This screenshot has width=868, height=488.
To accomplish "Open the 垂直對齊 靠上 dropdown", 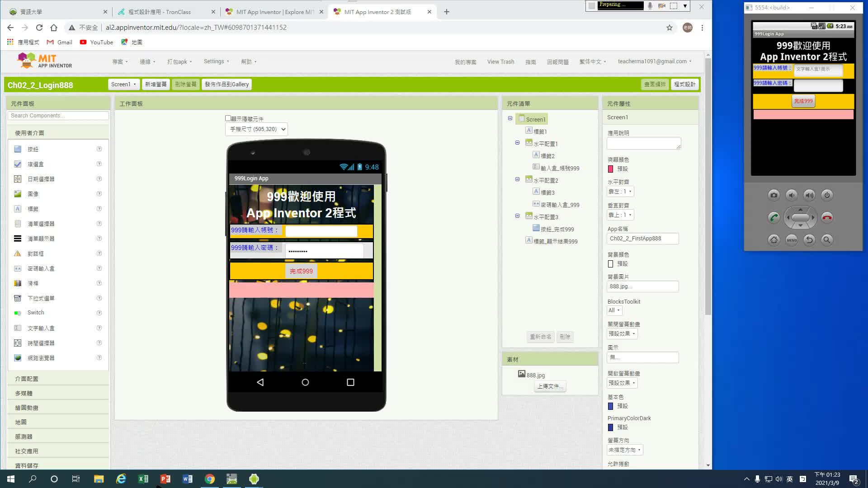I will point(620,215).
